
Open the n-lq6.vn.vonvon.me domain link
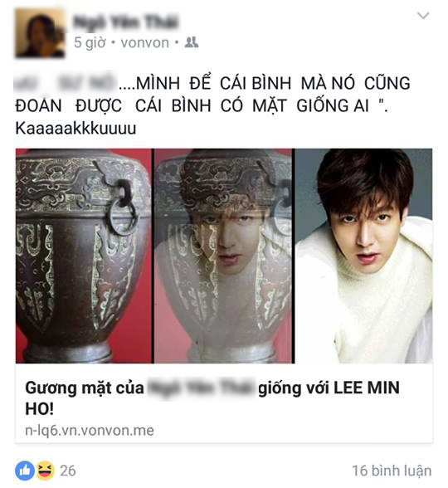90,431
